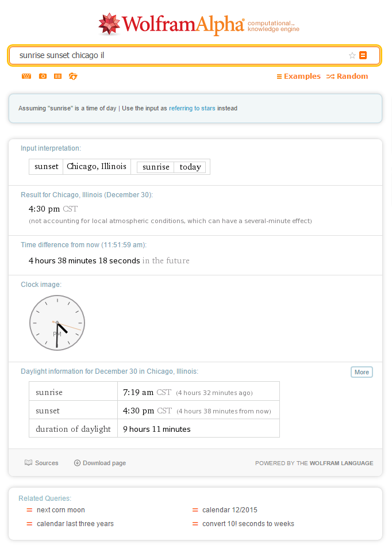Image resolution: width=392 pixels, height=552 pixels.
Task: Open the file upload icon
Action: pyautogui.click(x=73, y=76)
